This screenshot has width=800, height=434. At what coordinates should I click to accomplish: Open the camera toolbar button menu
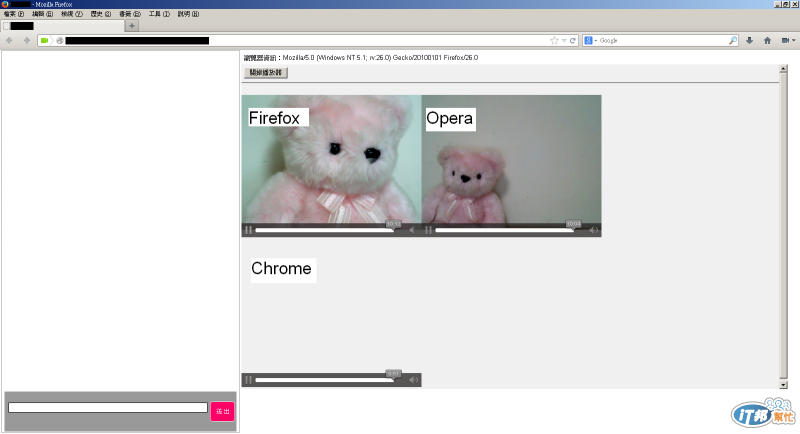(788, 40)
